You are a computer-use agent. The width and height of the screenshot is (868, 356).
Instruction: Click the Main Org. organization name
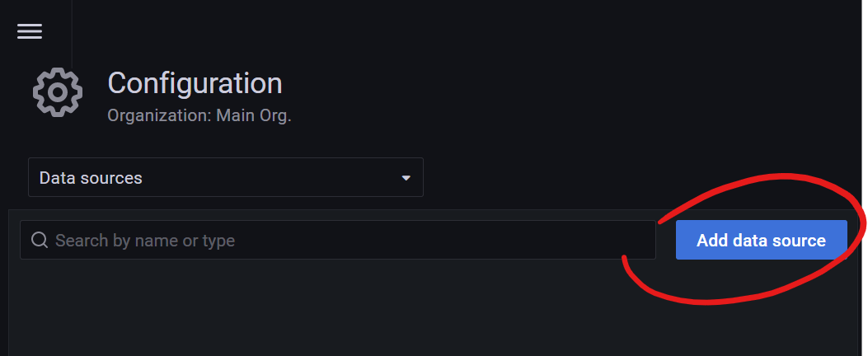254,115
